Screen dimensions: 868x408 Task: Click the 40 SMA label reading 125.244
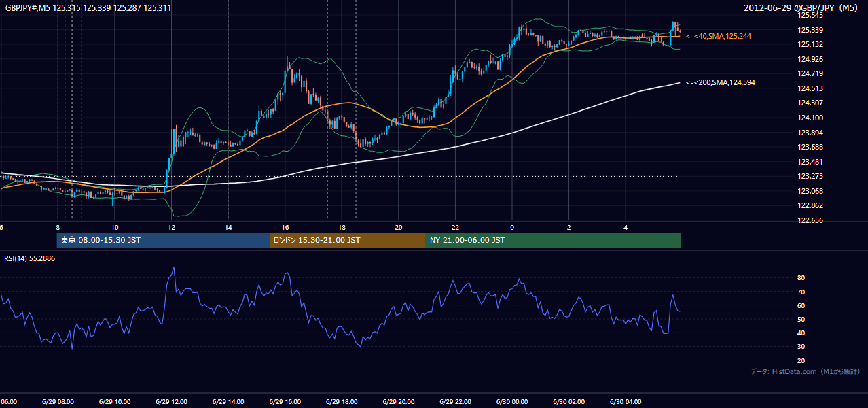(x=719, y=36)
